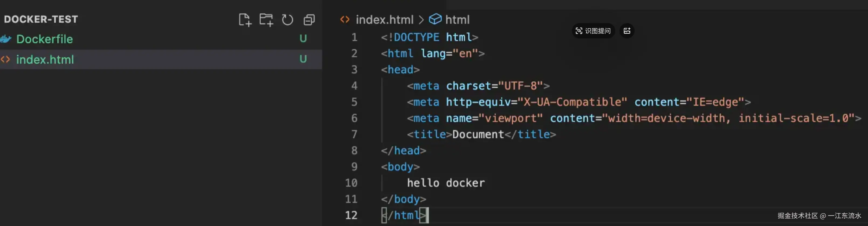Click the 'hello docker' text in editor
The height and width of the screenshot is (226, 868).
tap(445, 183)
